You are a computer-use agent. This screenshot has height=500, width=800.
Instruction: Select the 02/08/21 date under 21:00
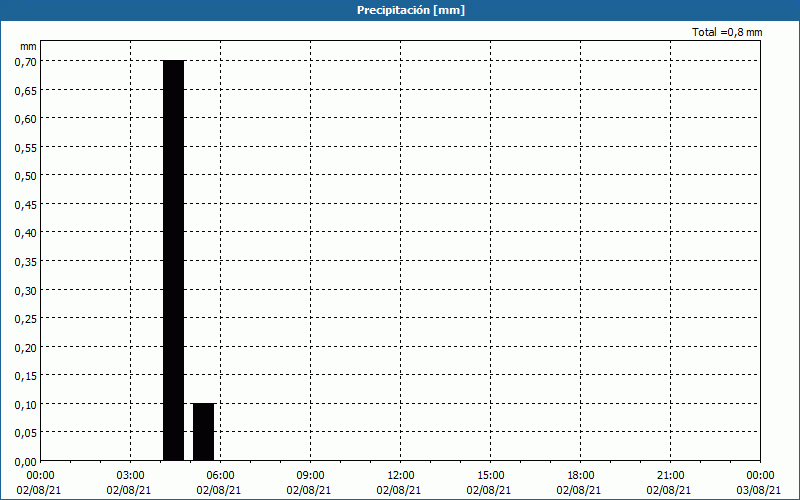(x=669, y=490)
